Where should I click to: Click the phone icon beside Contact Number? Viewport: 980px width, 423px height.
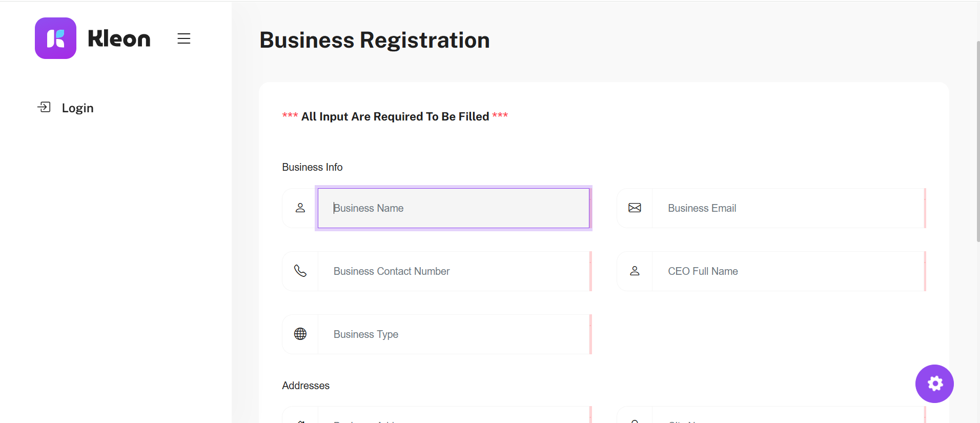300,271
